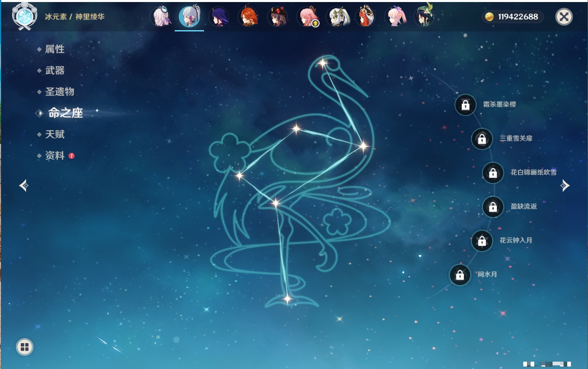Image resolution: width=588 pixels, height=369 pixels.
Task: Open the 花云钟入月 constellation label
Action: (516, 240)
